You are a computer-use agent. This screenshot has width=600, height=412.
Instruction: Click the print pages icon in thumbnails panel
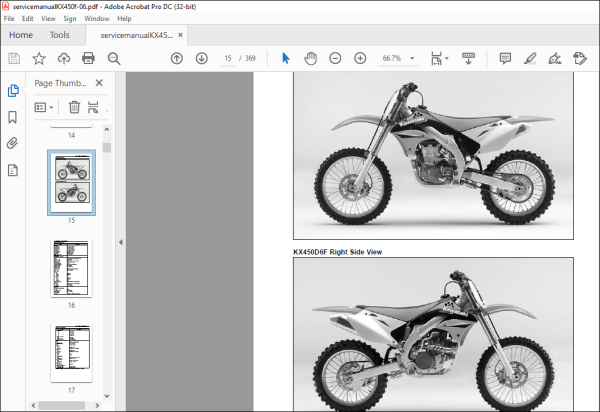93,107
